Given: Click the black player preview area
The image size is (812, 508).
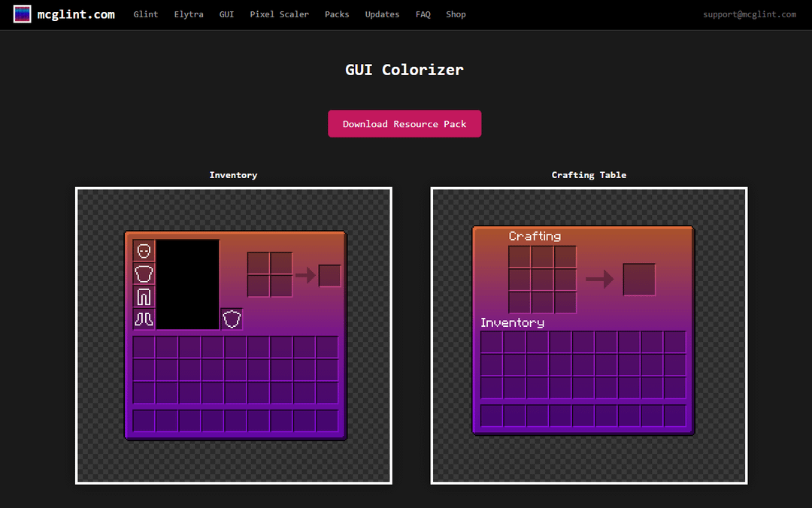Looking at the screenshot, I should tap(187, 284).
